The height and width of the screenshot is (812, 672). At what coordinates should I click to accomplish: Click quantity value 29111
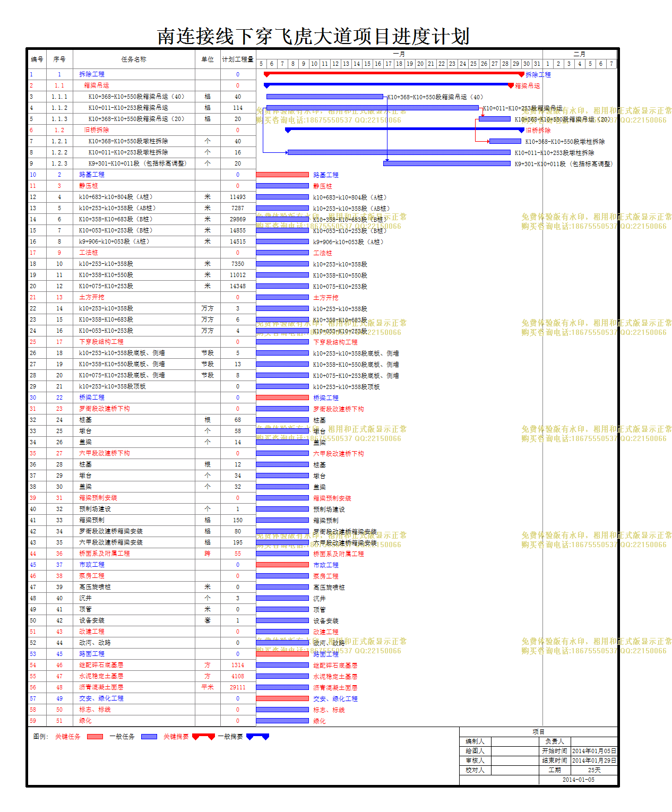pos(238,687)
